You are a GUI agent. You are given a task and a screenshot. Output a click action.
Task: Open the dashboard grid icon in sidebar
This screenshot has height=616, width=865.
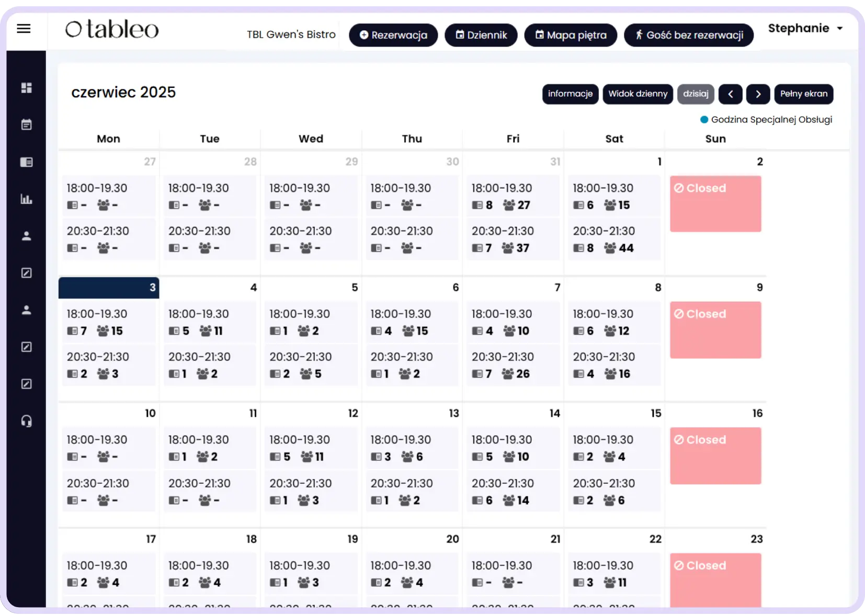(x=26, y=88)
